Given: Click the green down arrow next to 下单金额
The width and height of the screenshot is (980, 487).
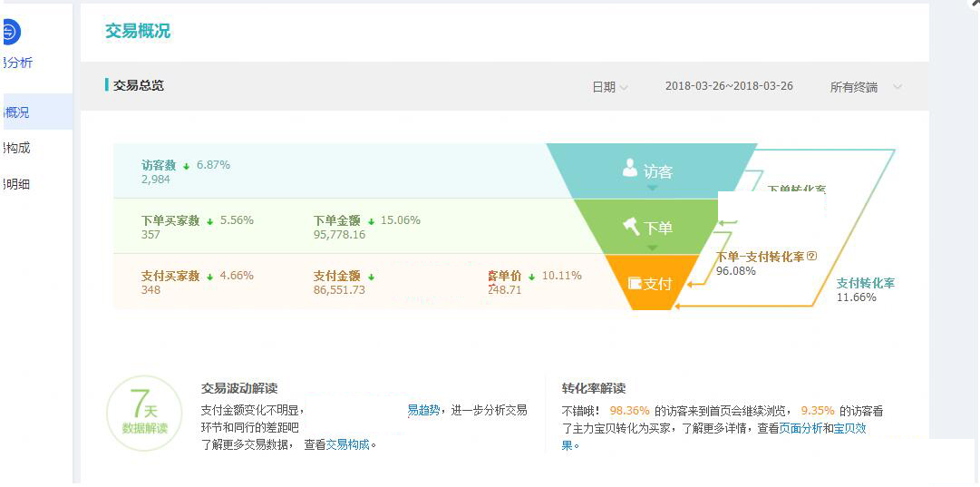Looking at the screenshot, I should [x=371, y=221].
